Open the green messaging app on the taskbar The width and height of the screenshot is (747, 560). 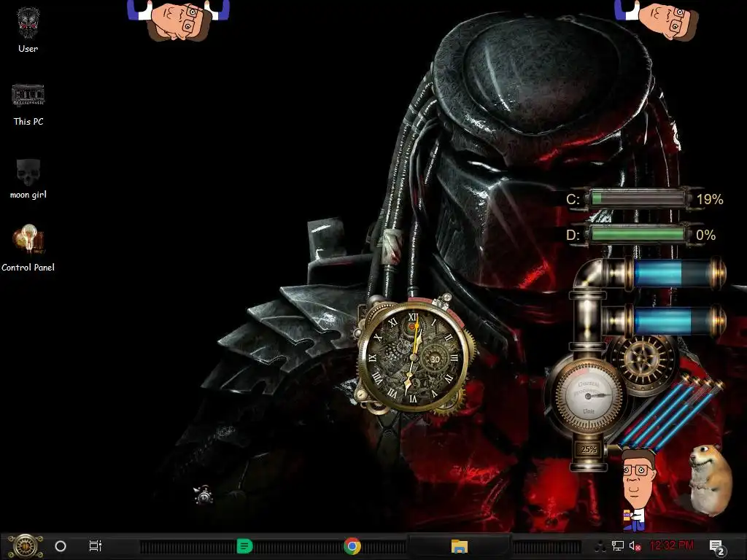(244, 546)
